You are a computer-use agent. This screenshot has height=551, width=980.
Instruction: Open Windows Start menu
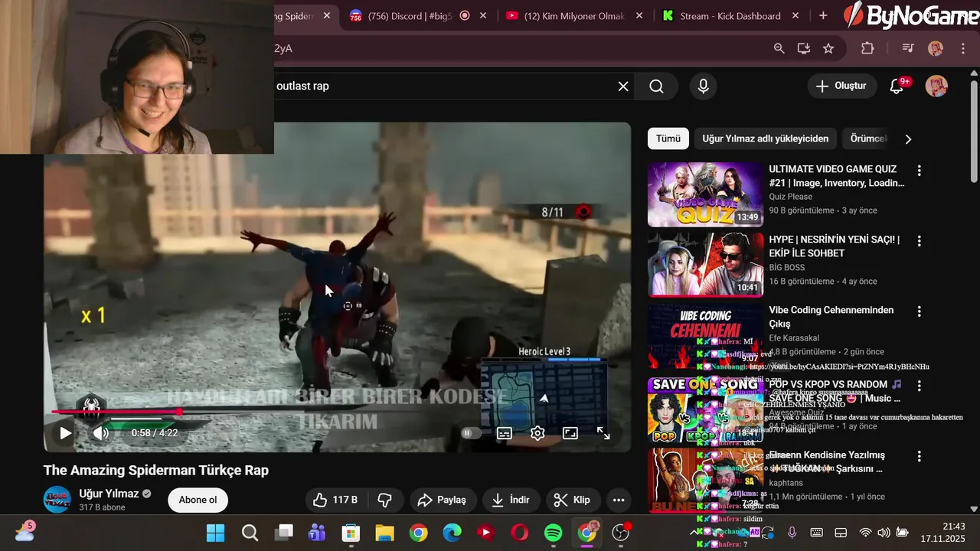click(216, 533)
